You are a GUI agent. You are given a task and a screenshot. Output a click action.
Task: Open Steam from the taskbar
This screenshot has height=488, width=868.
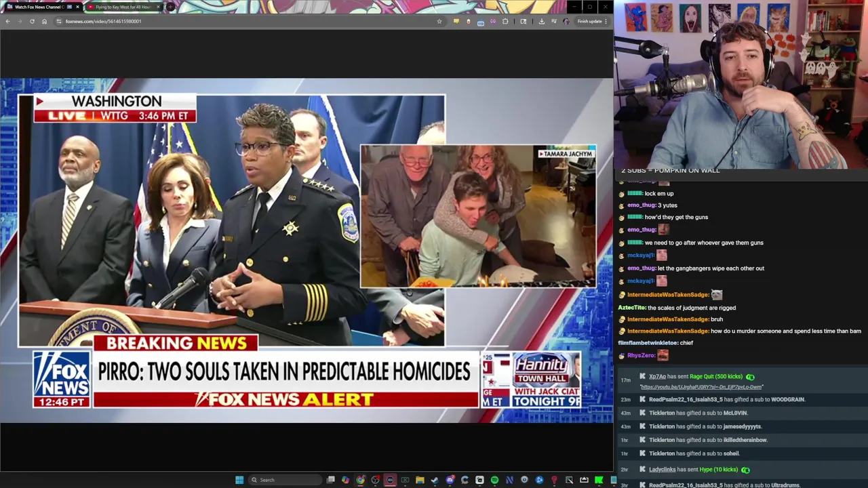tap(435, 480)
